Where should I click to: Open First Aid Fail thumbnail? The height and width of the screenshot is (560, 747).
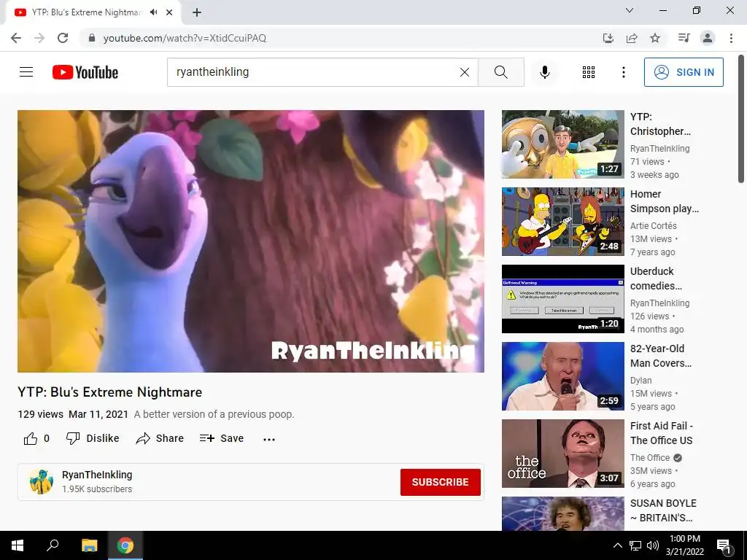click(x=562, y=454)
